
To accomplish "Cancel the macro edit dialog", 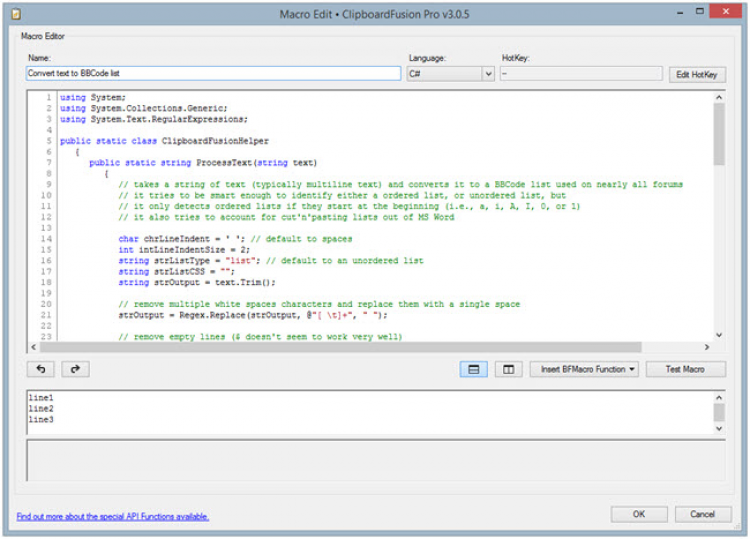I will click(702, 514).
